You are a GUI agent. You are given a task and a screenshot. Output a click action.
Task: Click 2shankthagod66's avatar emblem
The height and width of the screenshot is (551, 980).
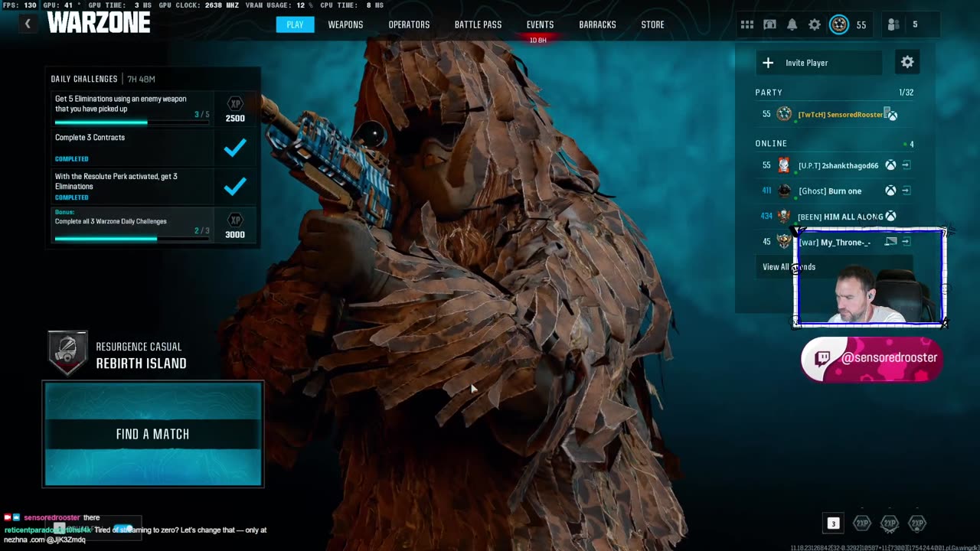click(x=784, y=165)
